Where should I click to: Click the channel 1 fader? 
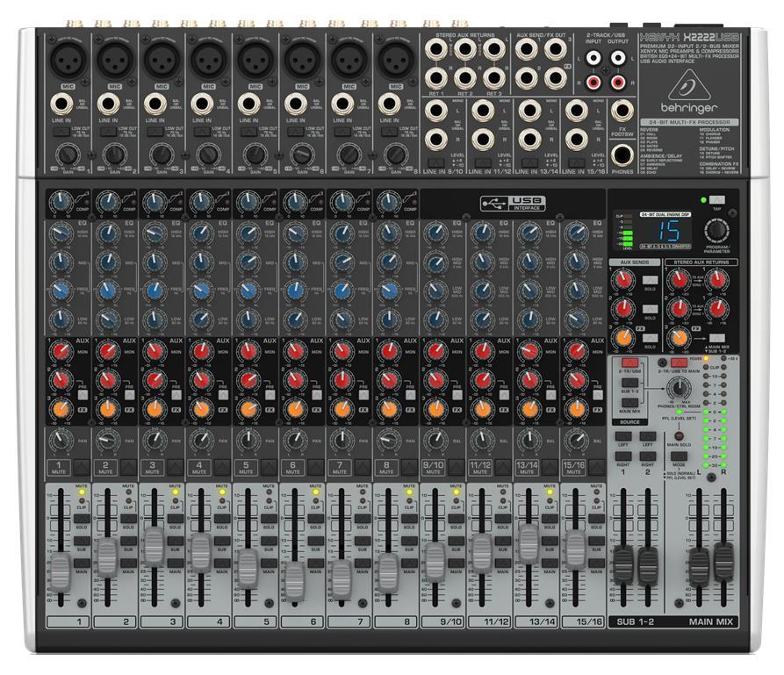pos(61,572)
